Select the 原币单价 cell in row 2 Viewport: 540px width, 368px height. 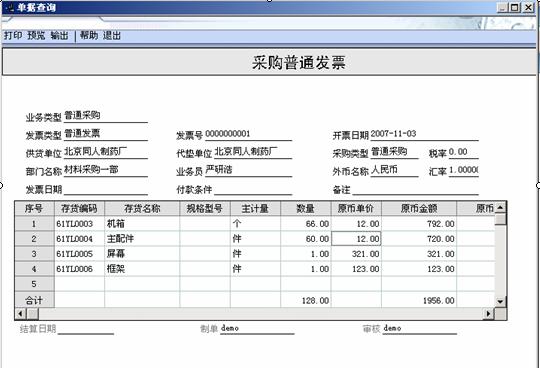click(356, 239)
